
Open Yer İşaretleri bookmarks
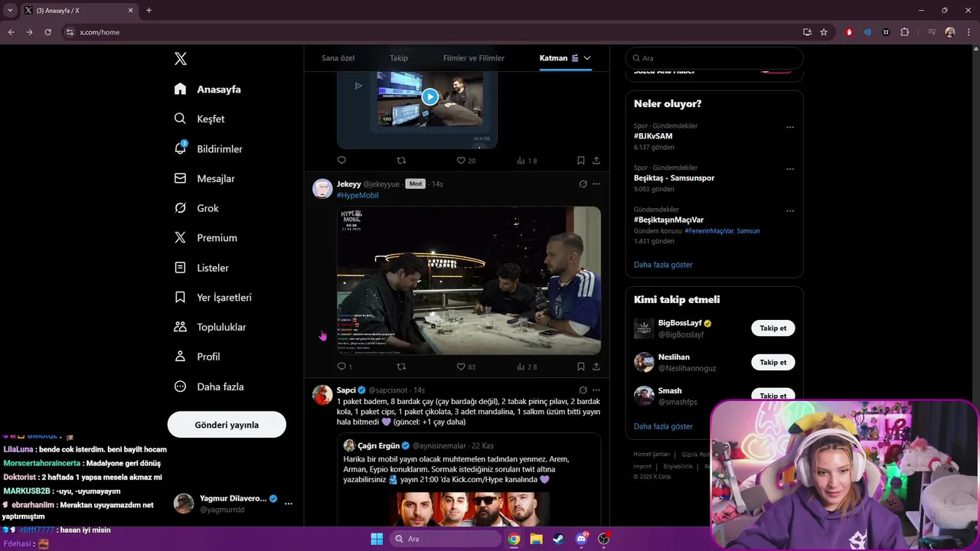pyautogui.click(x=213, y=298)
